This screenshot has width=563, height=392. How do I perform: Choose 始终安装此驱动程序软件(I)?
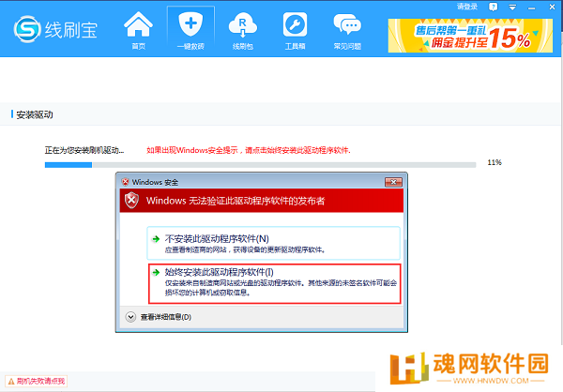click(275, 283)
